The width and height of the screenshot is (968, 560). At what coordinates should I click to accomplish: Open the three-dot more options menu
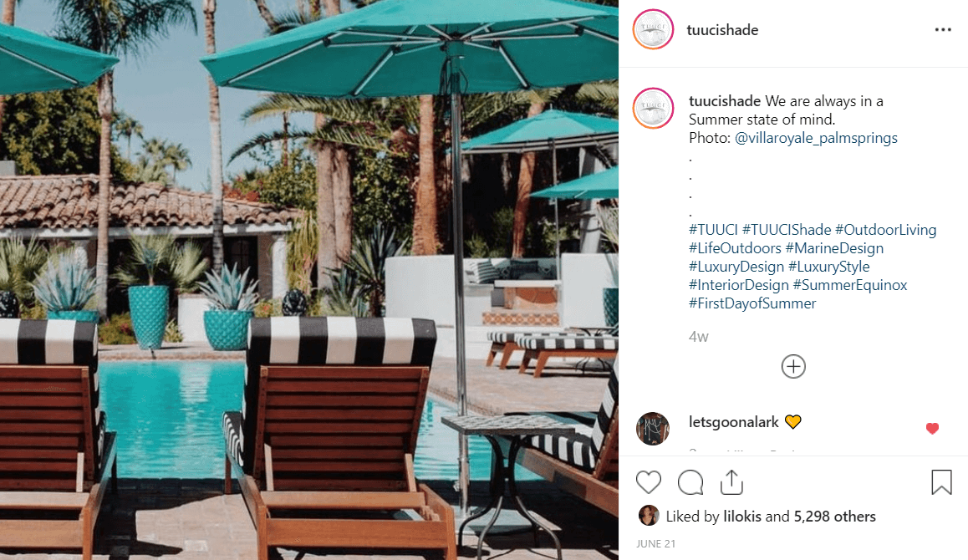(x=943, y=29)
